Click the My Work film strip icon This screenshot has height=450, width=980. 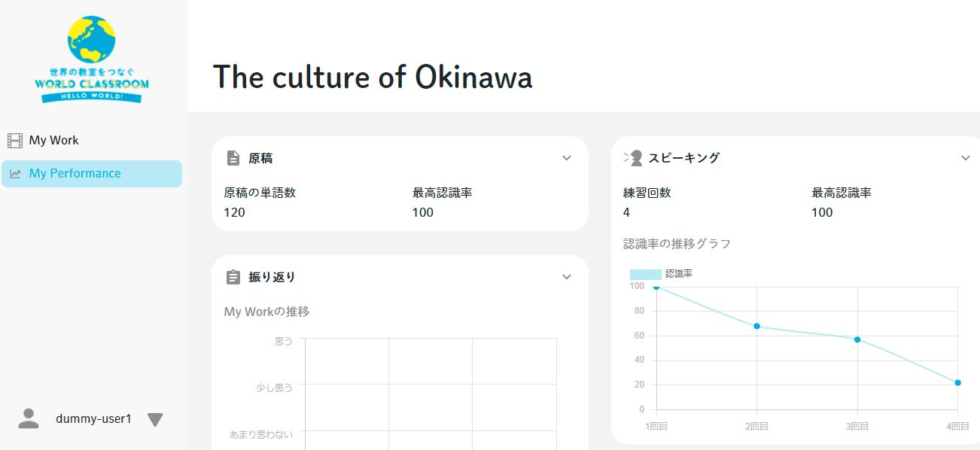click(15, 141)
